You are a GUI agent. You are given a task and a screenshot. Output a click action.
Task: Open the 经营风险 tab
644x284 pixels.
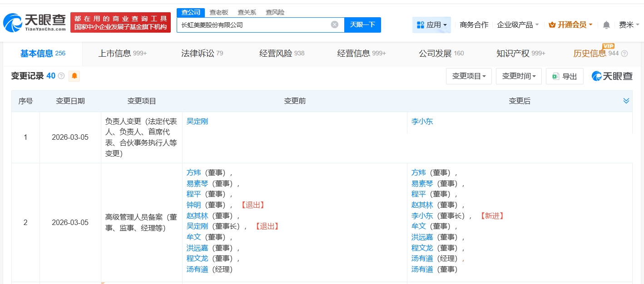click(x=282, y=54)
